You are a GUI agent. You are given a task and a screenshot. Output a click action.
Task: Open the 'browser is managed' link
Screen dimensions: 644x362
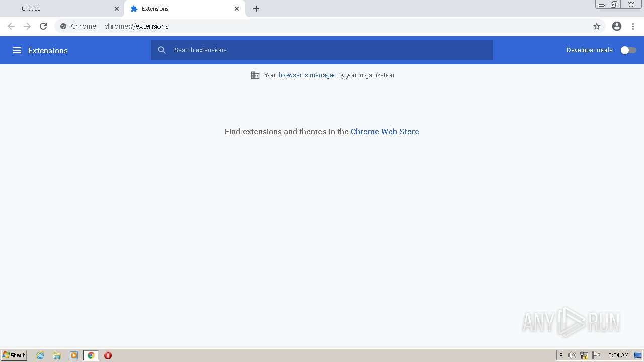[307, 75]
